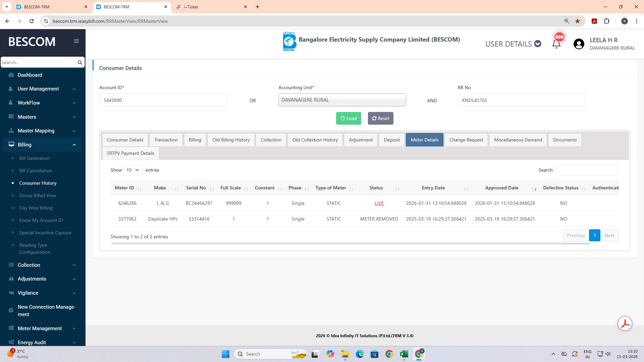This screenshot has width=644, height=362.
Task: Open the show entries count dropdown
Action: pos(133,170)
